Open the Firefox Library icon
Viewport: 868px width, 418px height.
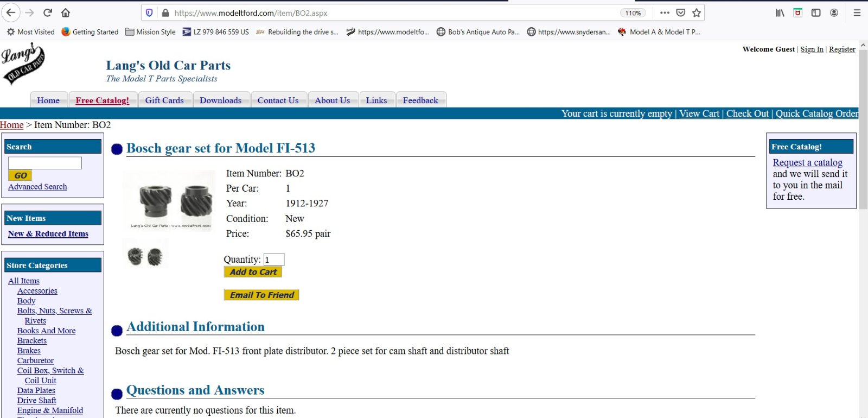pos(780,13)
